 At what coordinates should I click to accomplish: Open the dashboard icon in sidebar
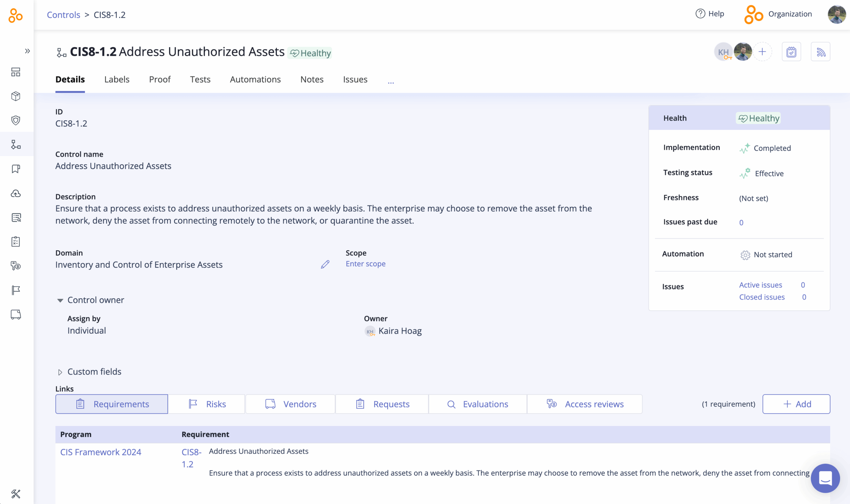point(16,72)
